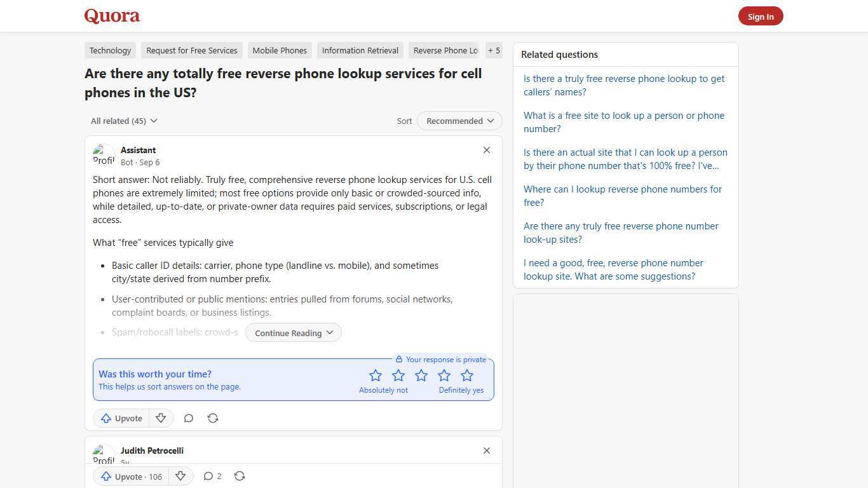Image resolution: width=868 pixels, height=488 pixels.
Task: Share the Assistant's answer via repost icon
Action: 213,418
